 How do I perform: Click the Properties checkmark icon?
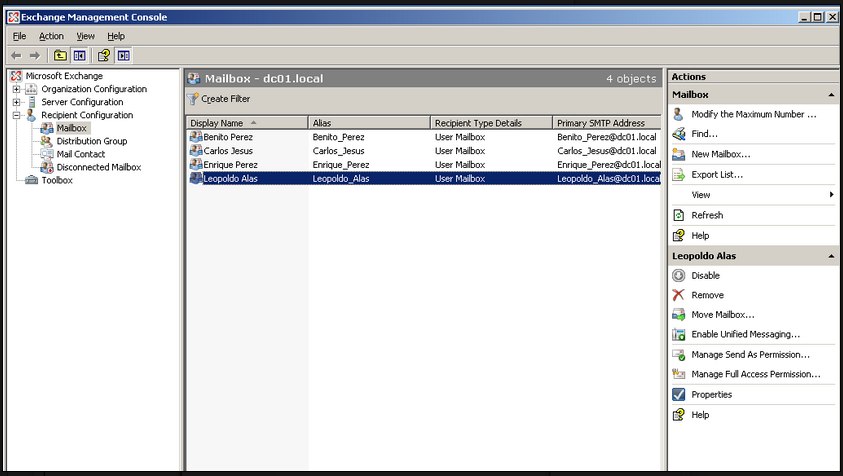pos(678,394)
